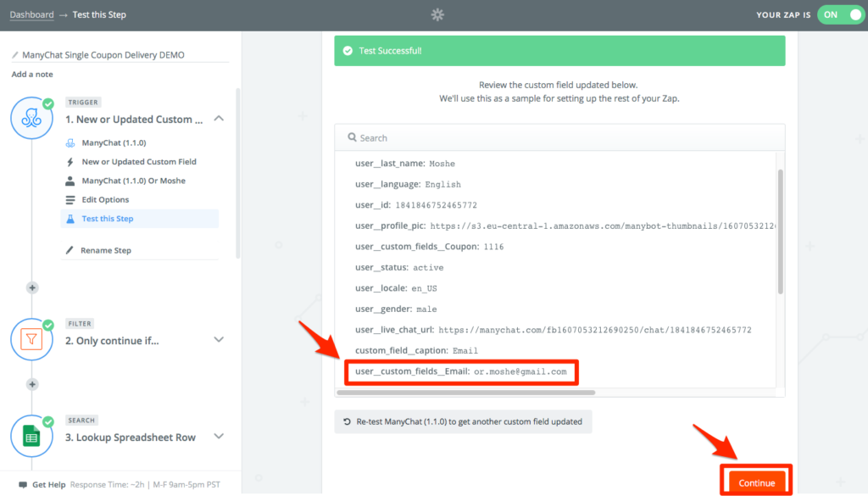Click the list icon beside Edit Options
Image resolution: width=868 pixels, height=496 pixels.
pyautogui.click(x=70, y=200)
